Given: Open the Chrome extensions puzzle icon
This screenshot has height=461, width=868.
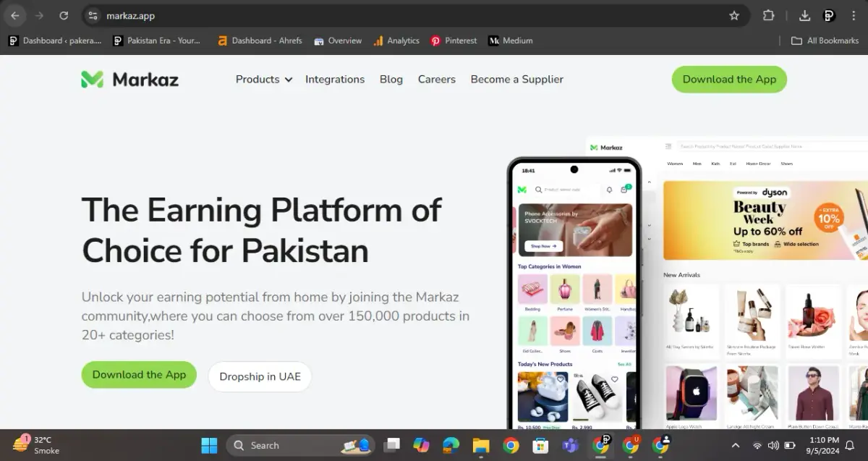Looking at the screenshot, I should (769, 15).
